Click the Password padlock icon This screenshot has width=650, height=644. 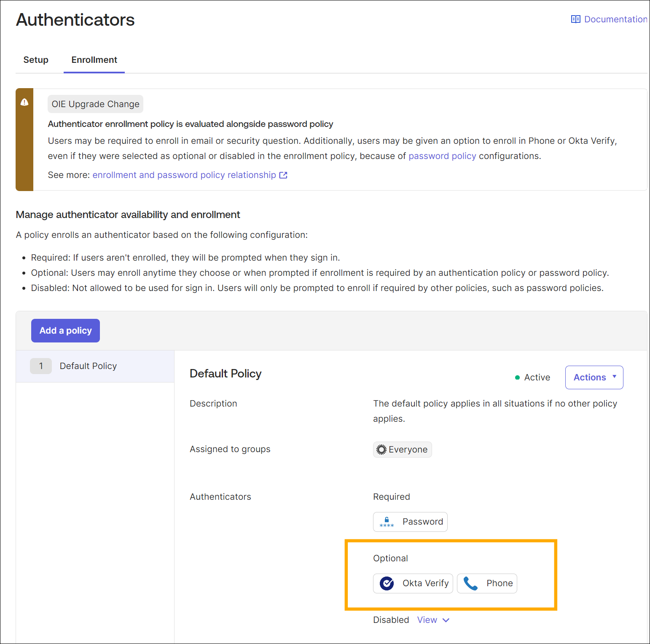tap(386, 521)
